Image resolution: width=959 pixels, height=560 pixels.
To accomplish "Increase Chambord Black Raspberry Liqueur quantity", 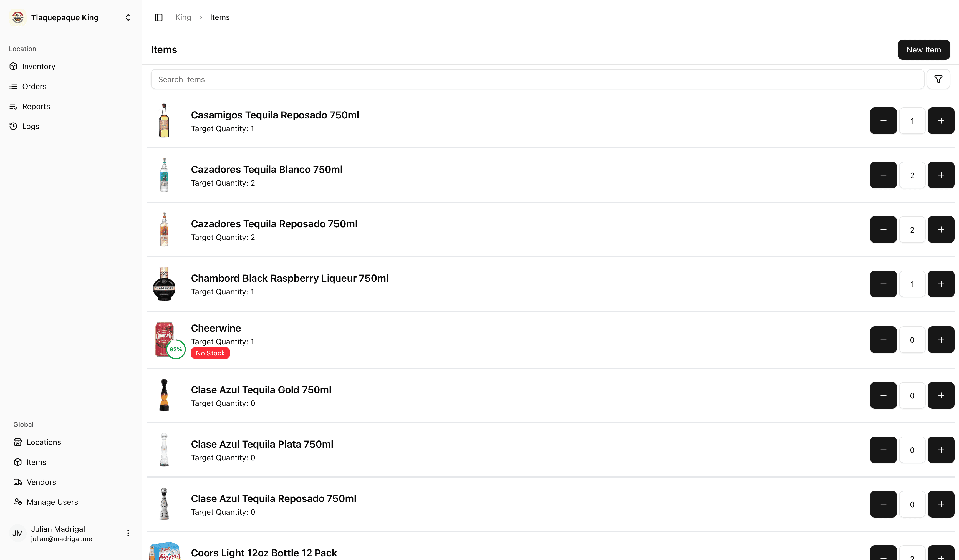I will [x=941, y=284].
